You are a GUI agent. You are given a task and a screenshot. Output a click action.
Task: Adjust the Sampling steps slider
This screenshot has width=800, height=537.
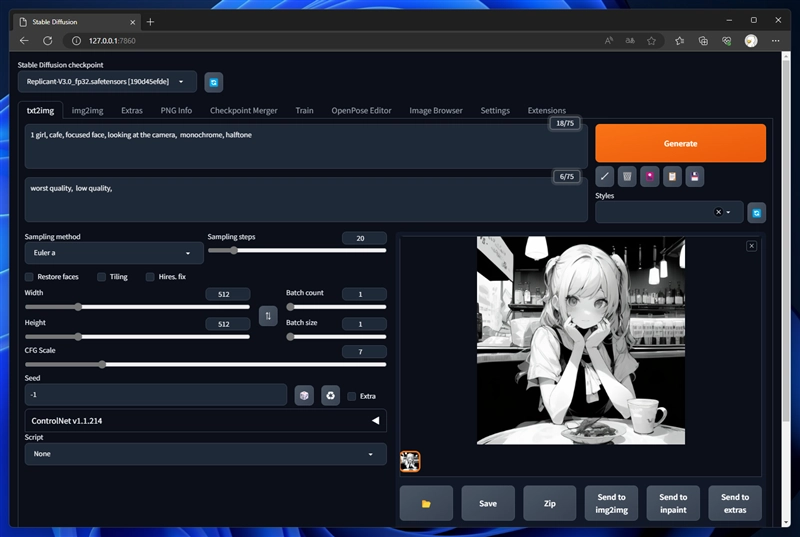297,250
